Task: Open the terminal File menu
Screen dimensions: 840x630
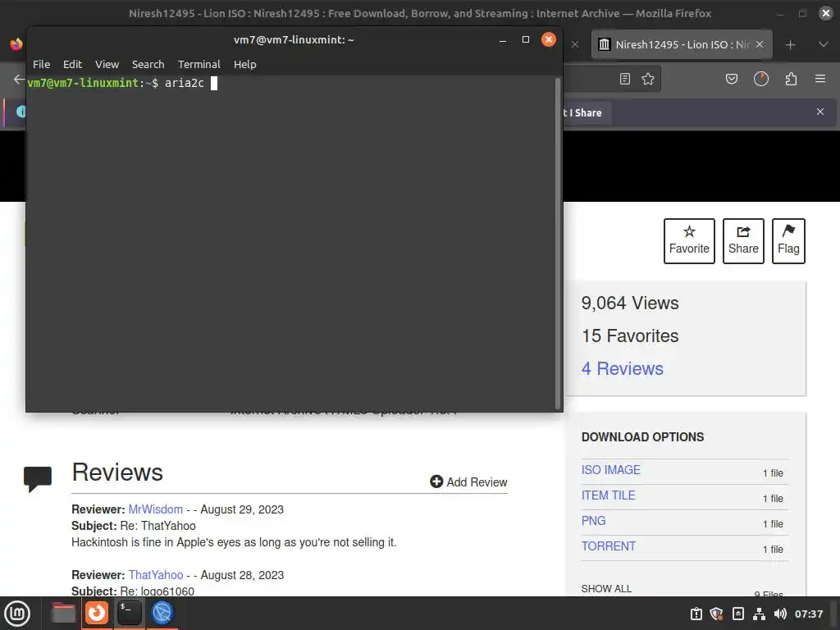Action: 41,64
